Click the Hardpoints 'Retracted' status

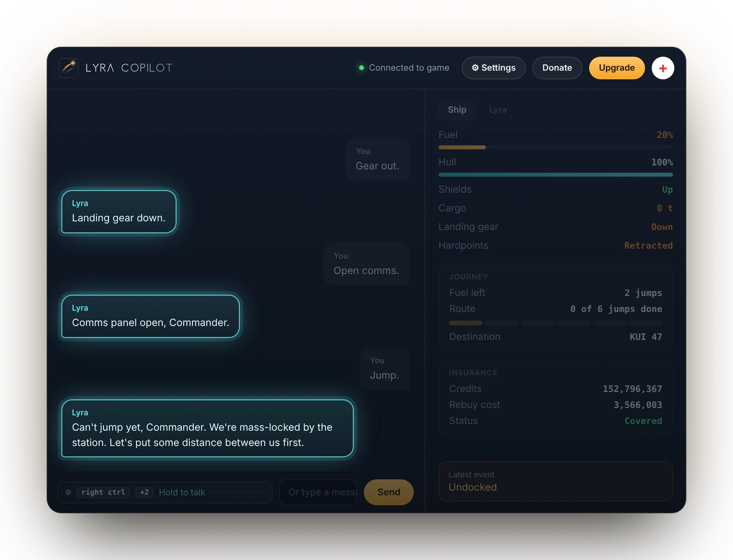pyautogui.click(x=648, y=246)
